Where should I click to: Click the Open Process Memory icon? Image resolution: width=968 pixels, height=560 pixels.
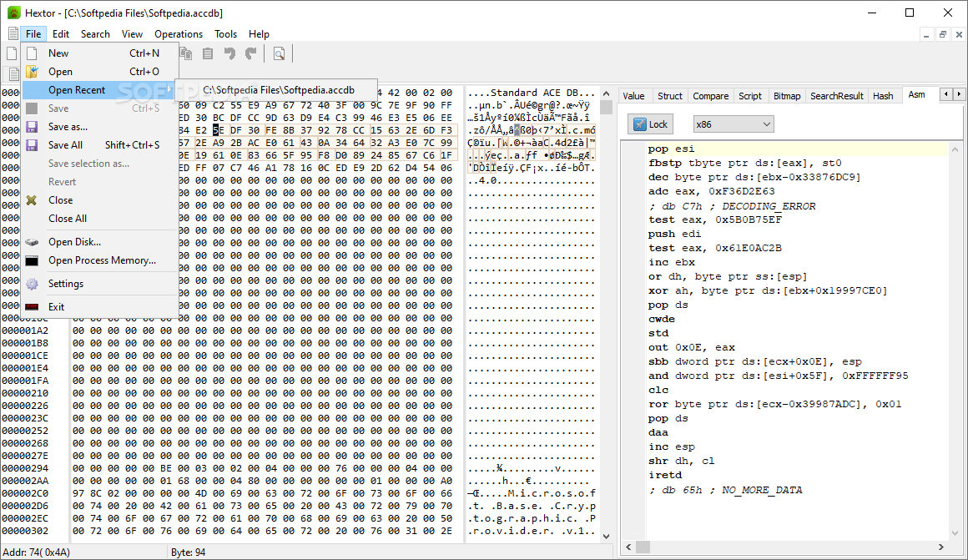pos(32,260)
